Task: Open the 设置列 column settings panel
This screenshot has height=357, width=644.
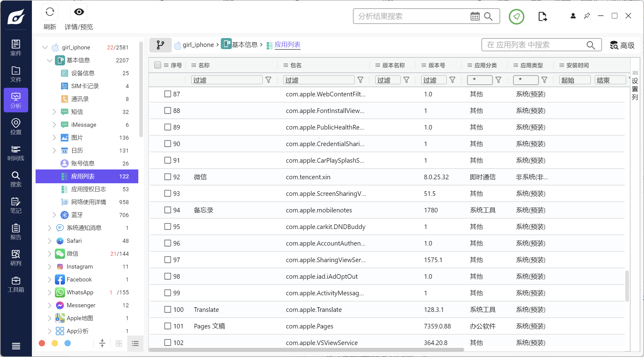Action: tap(635, 86)
